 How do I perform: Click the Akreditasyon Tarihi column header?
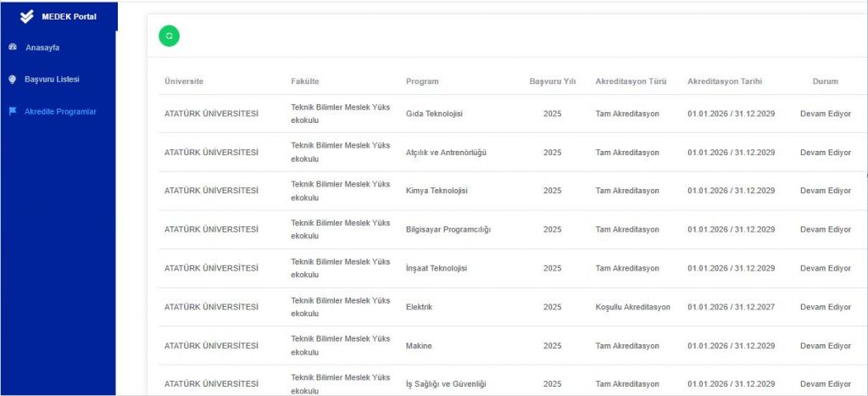tap(725, 81)
